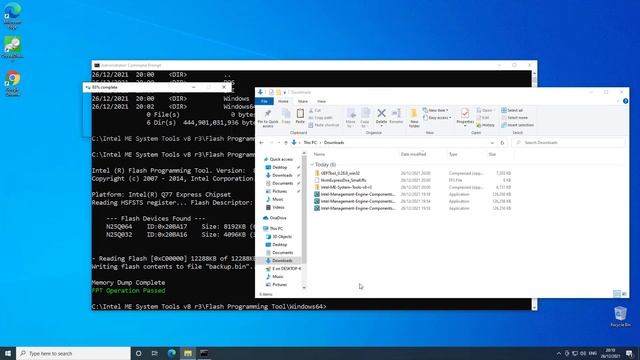
Task: Click the Delete X icon
Action: 381,113
